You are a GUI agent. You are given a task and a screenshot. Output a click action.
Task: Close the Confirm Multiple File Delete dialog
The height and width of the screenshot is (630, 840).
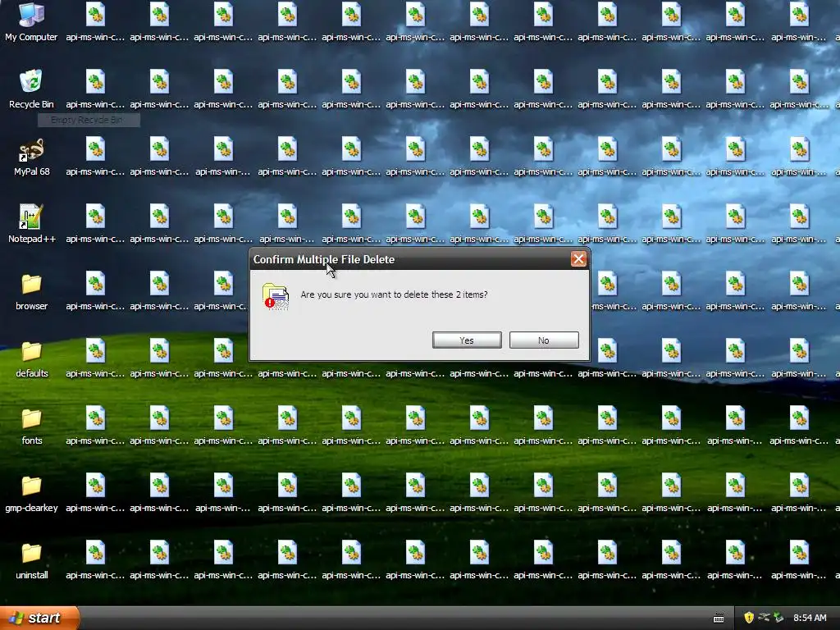click(578, 259)
